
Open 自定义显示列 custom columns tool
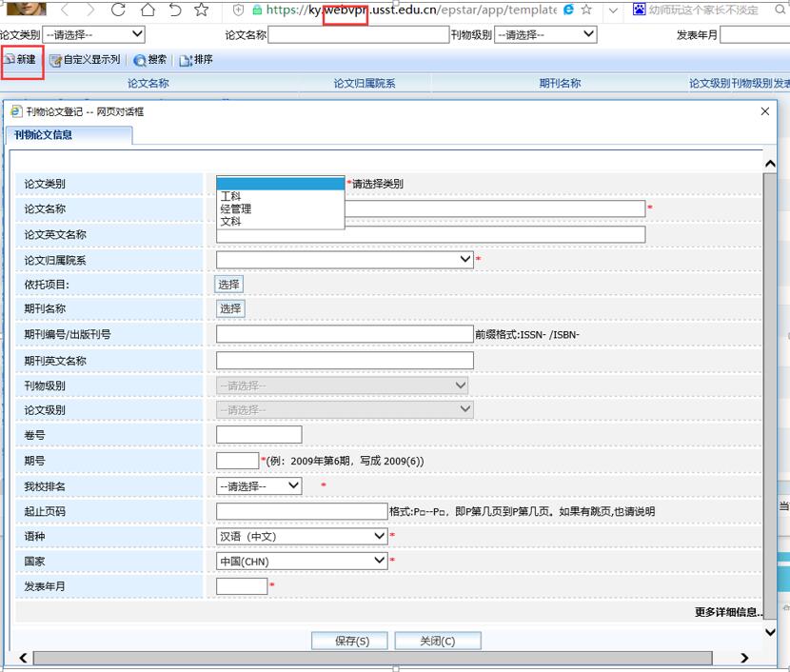[x=86, y=60]
